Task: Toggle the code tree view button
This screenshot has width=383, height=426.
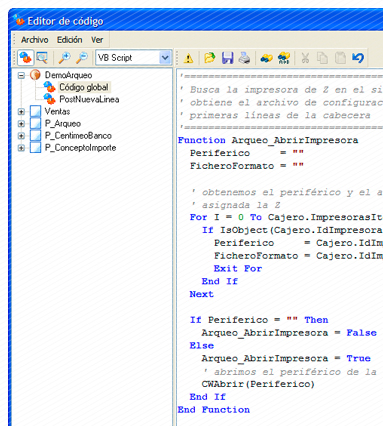Action: (25, 58)
